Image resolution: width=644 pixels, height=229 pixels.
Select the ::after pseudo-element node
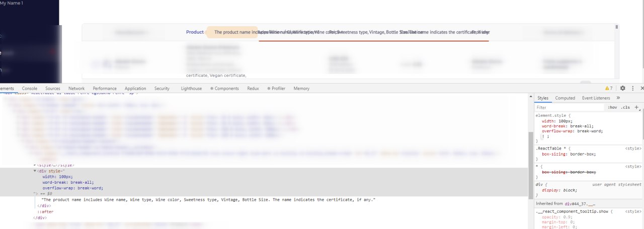[x=45, y=212]
